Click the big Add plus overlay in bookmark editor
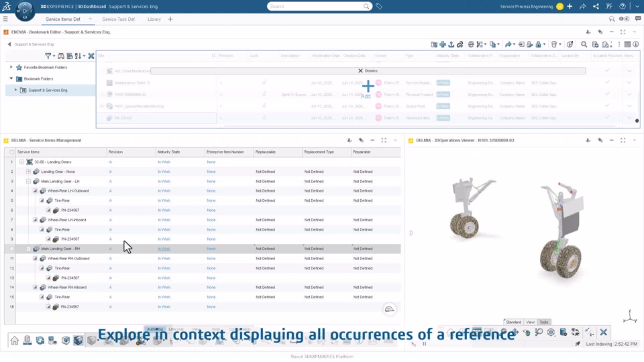Image resolution: width=644 pixels, height=362 pixels. [368, 86]
